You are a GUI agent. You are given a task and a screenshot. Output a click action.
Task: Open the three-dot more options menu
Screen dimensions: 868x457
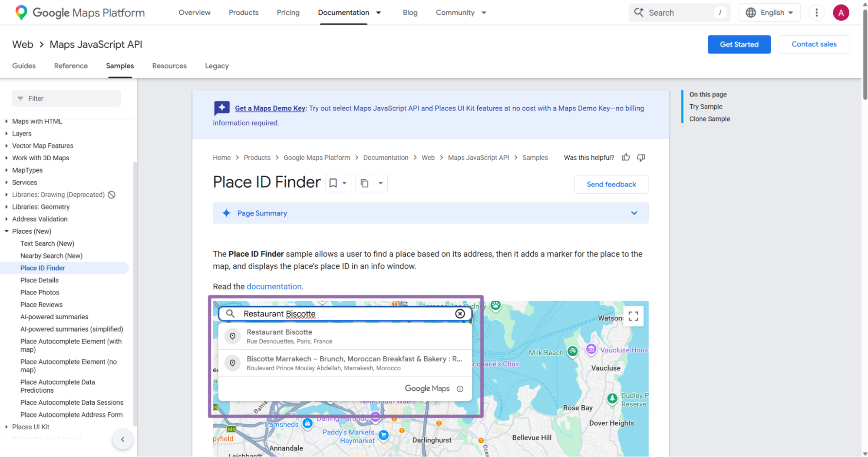[816, 13]
